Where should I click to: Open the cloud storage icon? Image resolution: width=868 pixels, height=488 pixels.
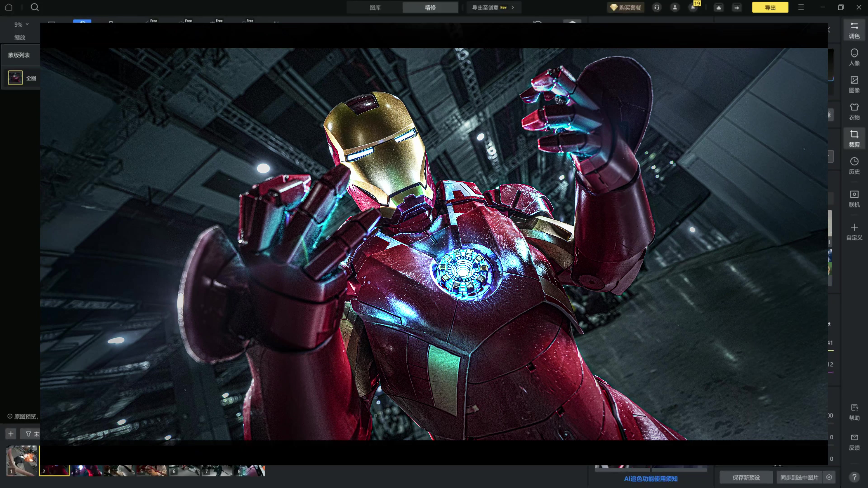718,7
